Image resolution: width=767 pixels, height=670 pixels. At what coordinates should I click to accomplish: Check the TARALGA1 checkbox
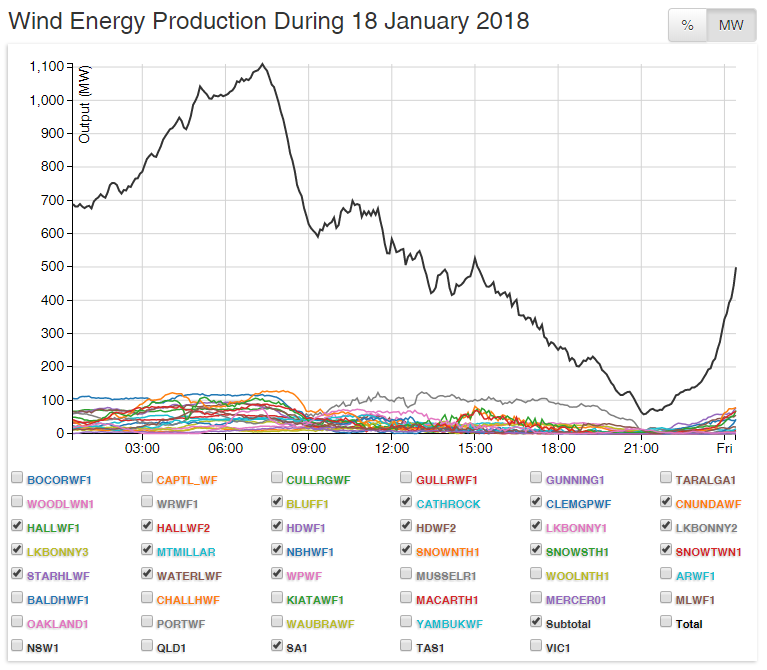coord(666,479)
